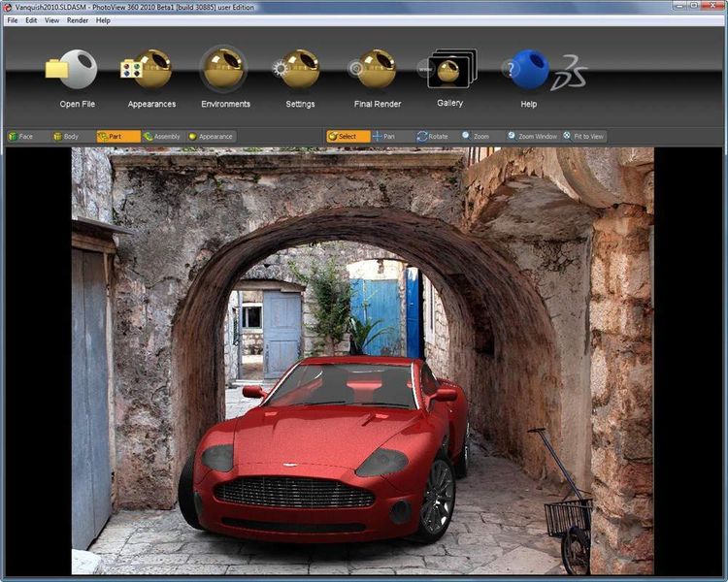Choose Body selection mode
This screenshot has width=728, height=582.
(72, 137)
